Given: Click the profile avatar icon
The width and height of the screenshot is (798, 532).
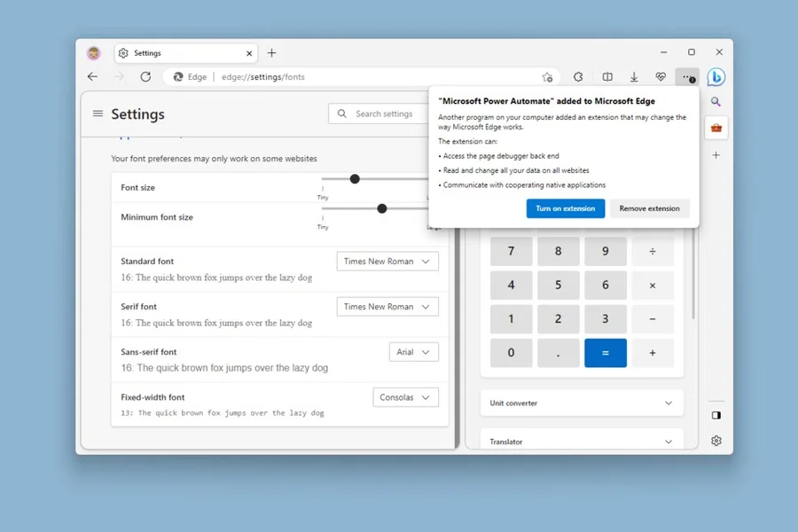Looking at the screenshot, I should 94,53.
